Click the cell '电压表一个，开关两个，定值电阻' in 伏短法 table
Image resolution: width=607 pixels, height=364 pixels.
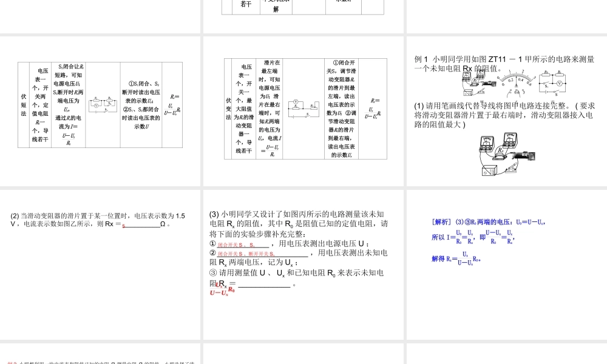click(x=40, y=105)
